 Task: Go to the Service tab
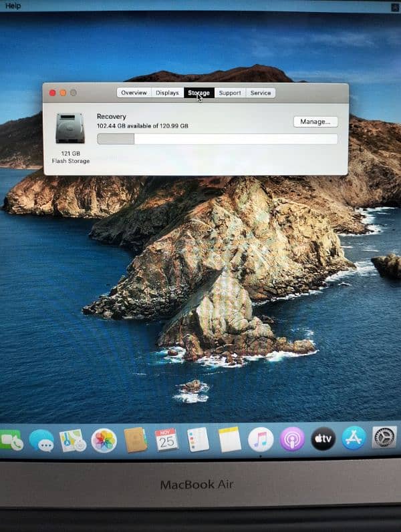pos(261,93)
